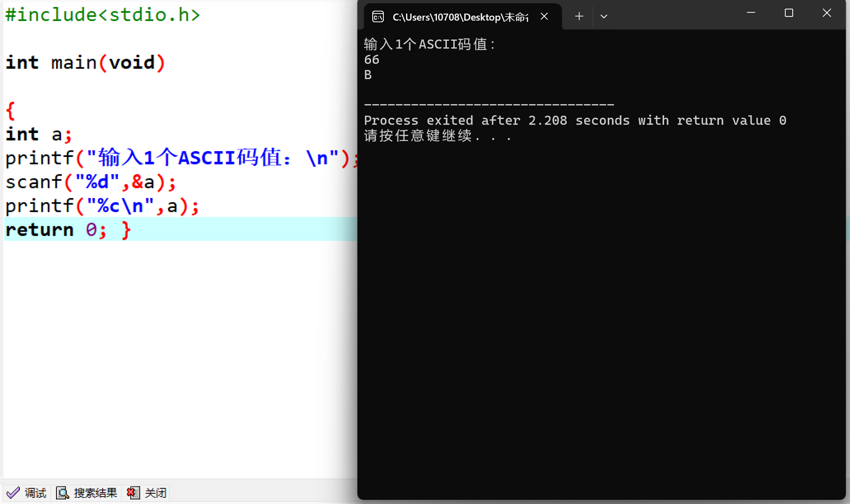
Task: Click the opening brace line in the editor
Action: point(11,110)
